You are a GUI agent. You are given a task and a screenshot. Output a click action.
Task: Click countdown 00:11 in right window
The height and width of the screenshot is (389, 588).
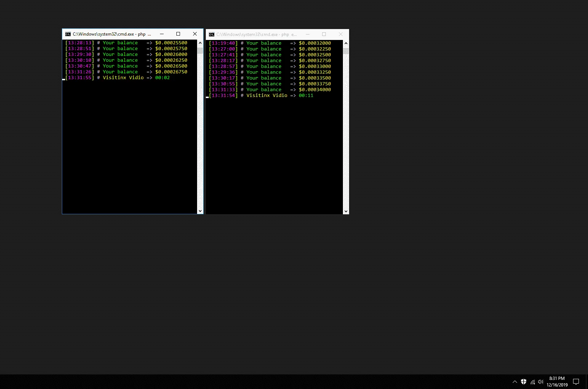pyautogui.click(x=306, y=96)
